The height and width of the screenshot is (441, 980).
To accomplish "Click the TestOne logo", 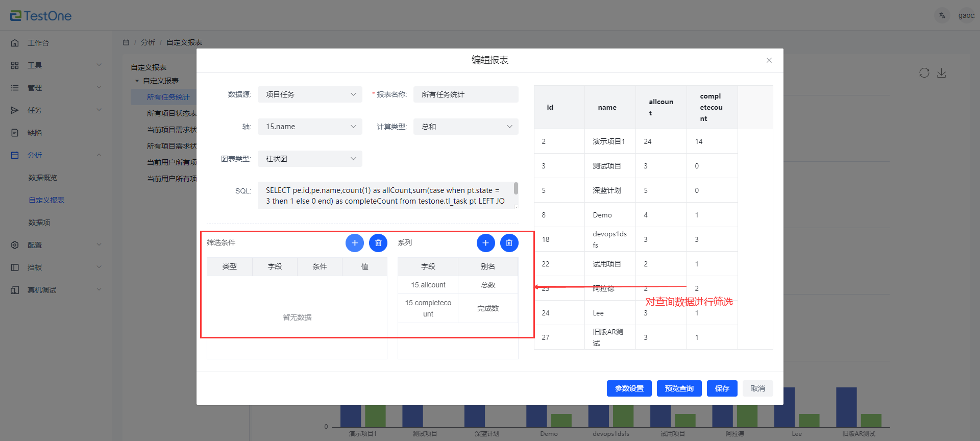I will pos(41,16).
